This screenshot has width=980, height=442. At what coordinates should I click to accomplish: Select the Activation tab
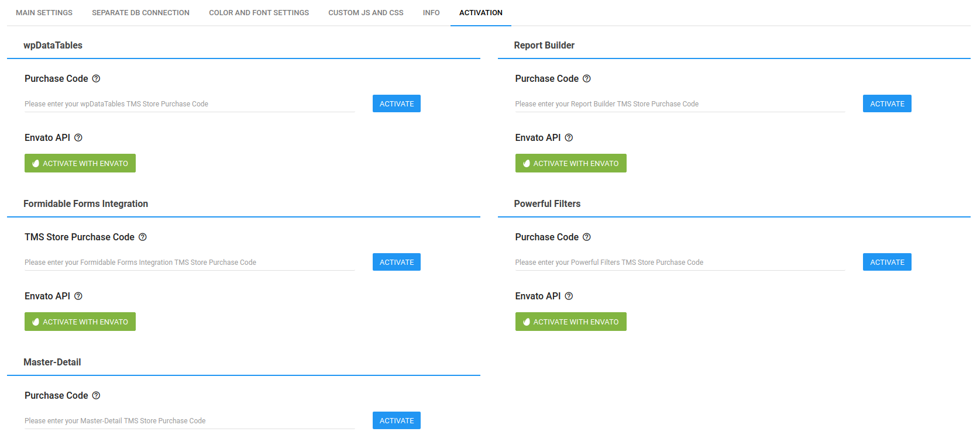tap(481, 12)
